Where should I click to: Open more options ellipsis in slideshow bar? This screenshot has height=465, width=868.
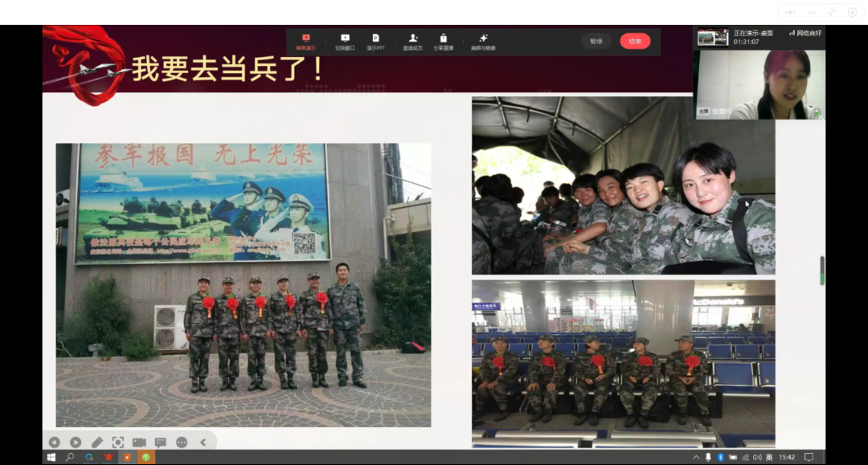pyautogui.click(x=182, y=442)
